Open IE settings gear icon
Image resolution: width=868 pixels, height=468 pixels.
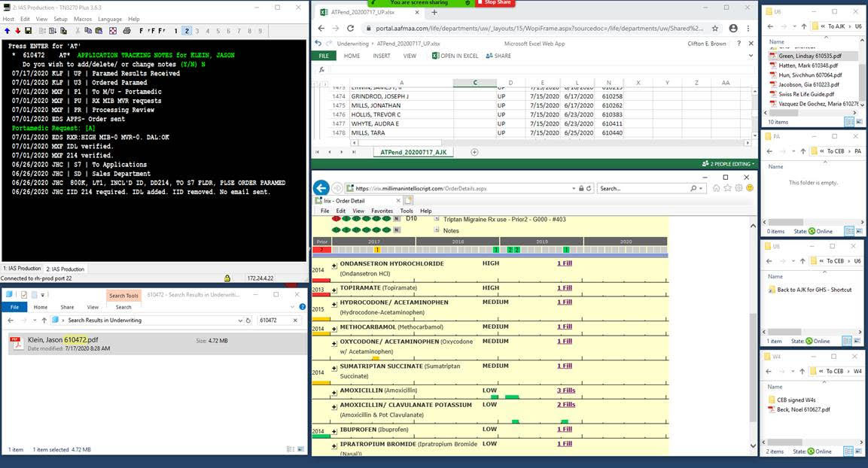(x=739, y=188)
